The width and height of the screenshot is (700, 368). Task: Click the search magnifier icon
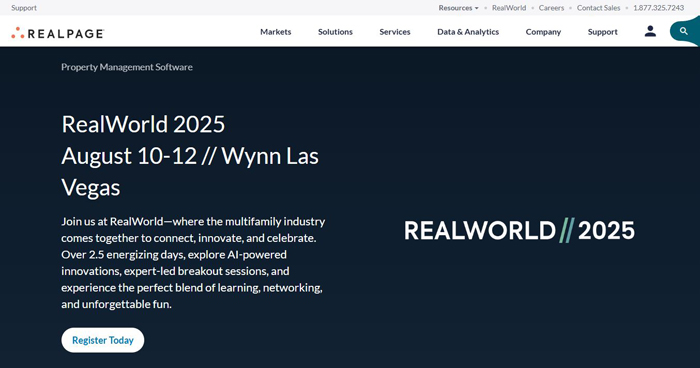pyautogui.click(x=683, y=31)
